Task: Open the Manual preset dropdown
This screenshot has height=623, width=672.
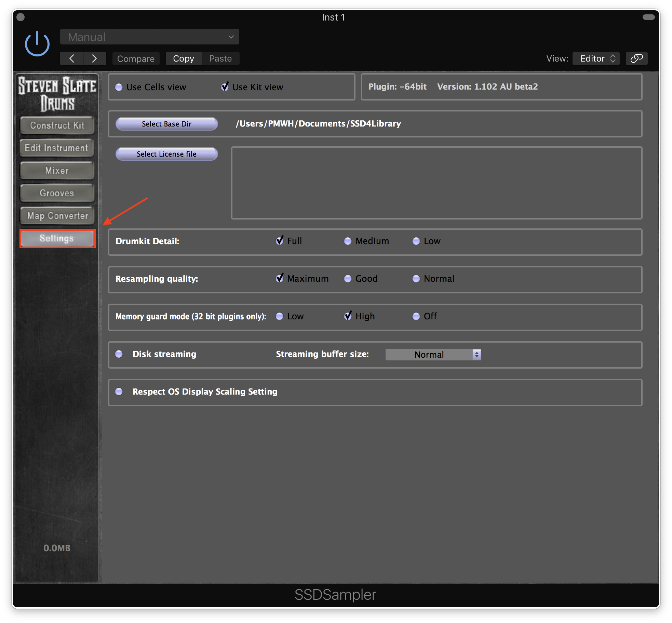Action: click(149, 37)
